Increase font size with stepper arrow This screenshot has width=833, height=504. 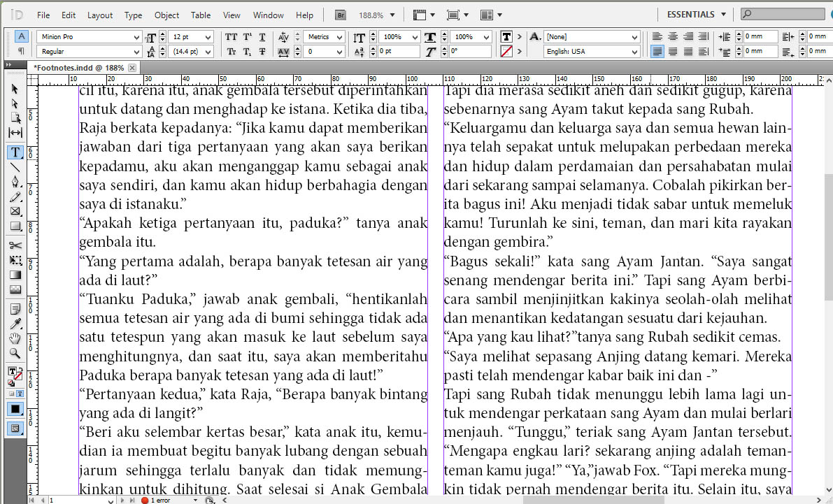(163, 34)
